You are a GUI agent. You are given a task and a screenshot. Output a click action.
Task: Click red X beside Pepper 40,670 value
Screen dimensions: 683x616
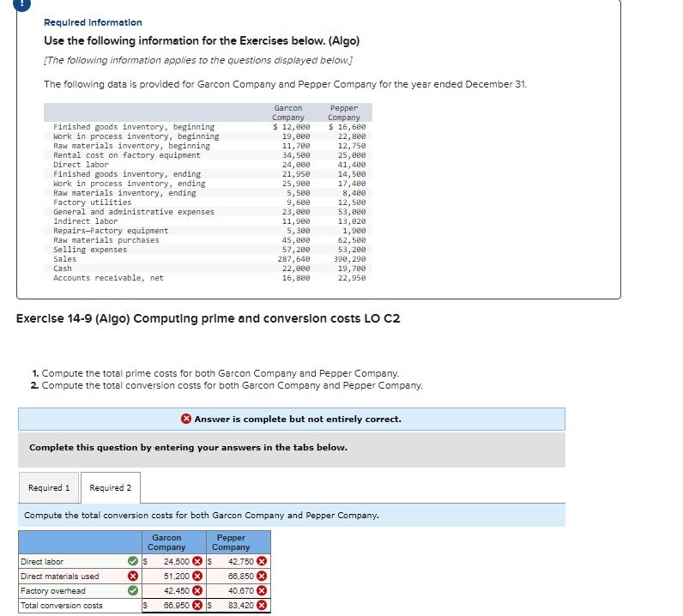pos(262,591)
